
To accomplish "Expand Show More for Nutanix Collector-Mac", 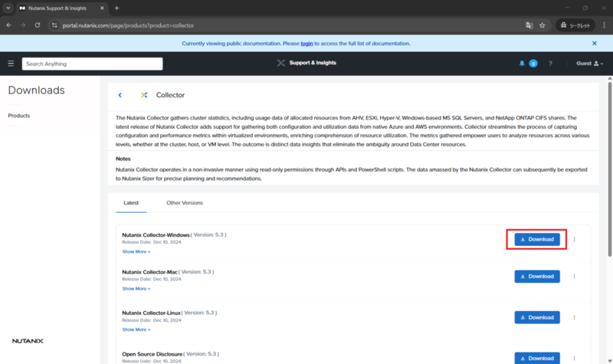I will click(x=136, y=289).
